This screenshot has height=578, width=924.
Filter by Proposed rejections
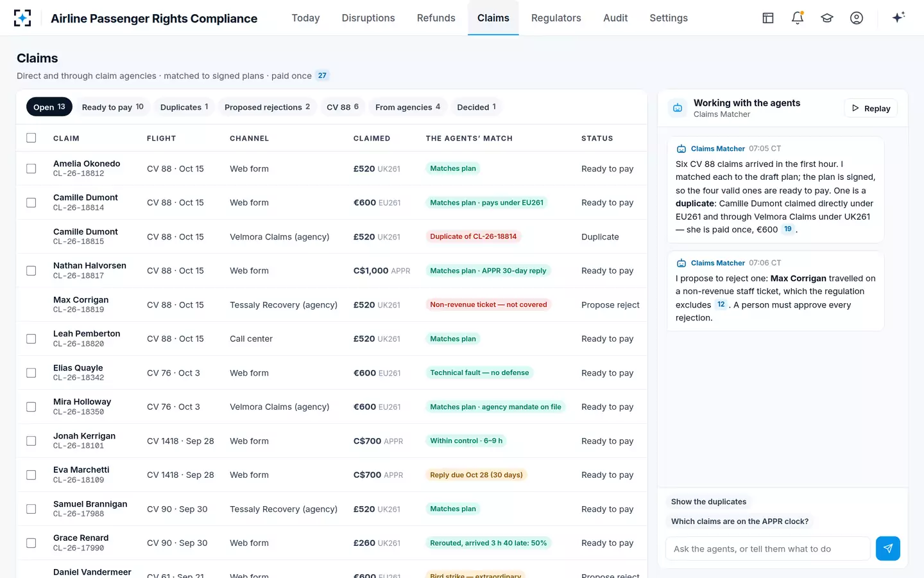[268, 107]
